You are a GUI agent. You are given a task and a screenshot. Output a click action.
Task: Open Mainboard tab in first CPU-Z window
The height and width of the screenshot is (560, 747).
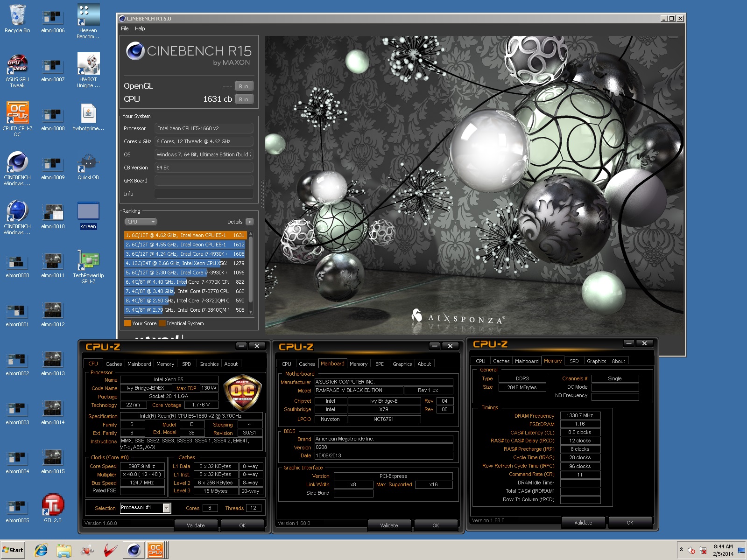pyautogui.click(x=139, y=364)
